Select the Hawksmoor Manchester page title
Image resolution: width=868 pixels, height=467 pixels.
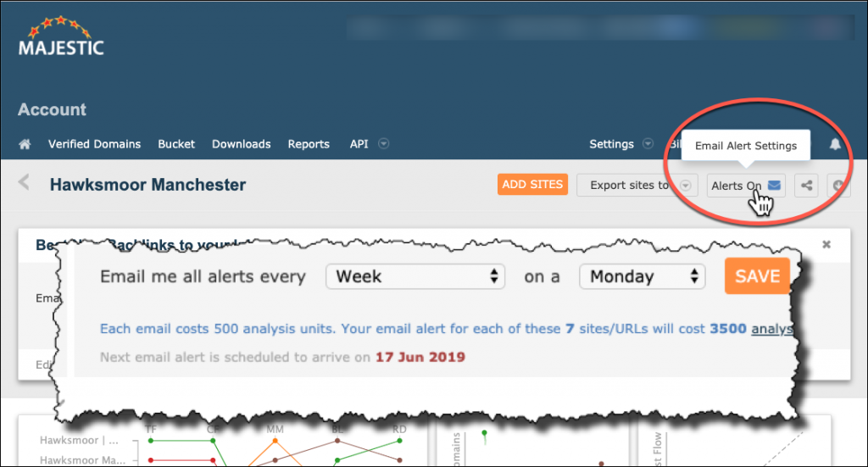click(x=147, y=185)
